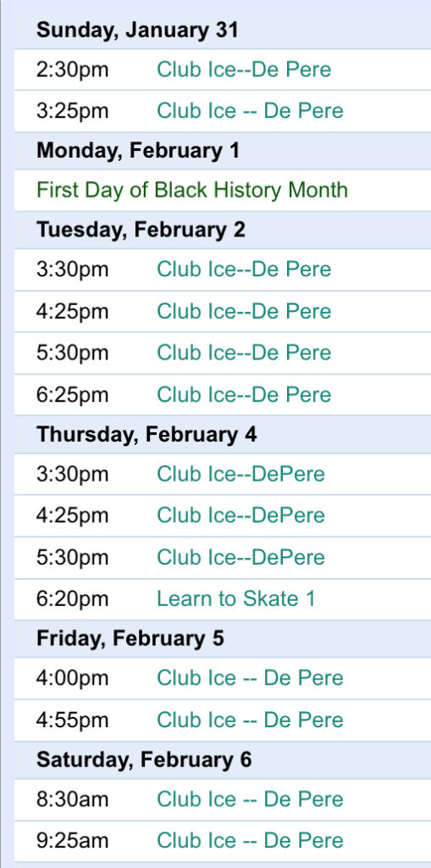Open the Thursday 4:25pm Club Ice--DePere event
Screen dimensions: 431x868
coord(240,515)
